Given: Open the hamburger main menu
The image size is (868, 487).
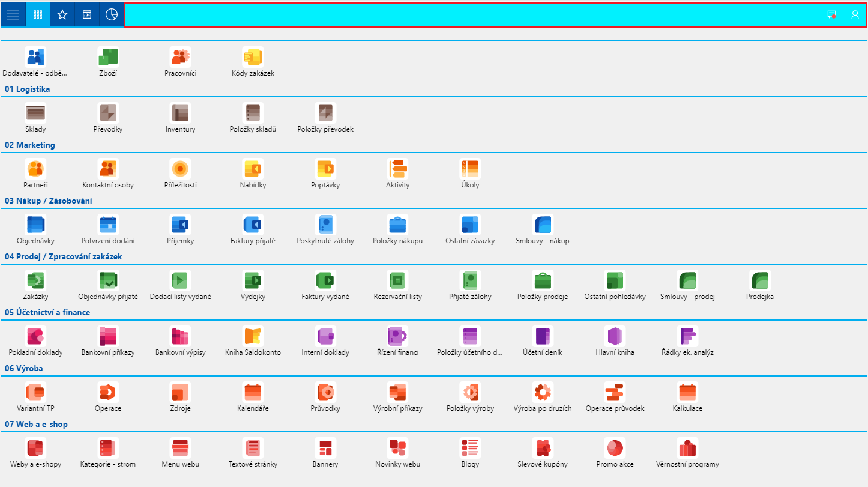Looking at the screenshot, I should 13,14.
